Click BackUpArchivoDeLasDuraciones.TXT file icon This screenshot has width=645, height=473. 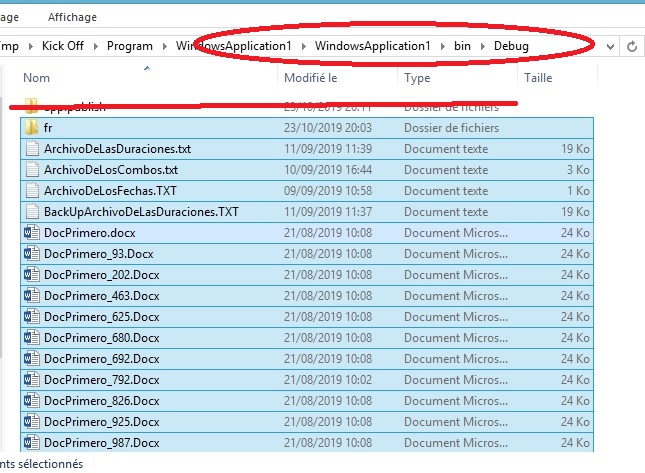[32, 211]
